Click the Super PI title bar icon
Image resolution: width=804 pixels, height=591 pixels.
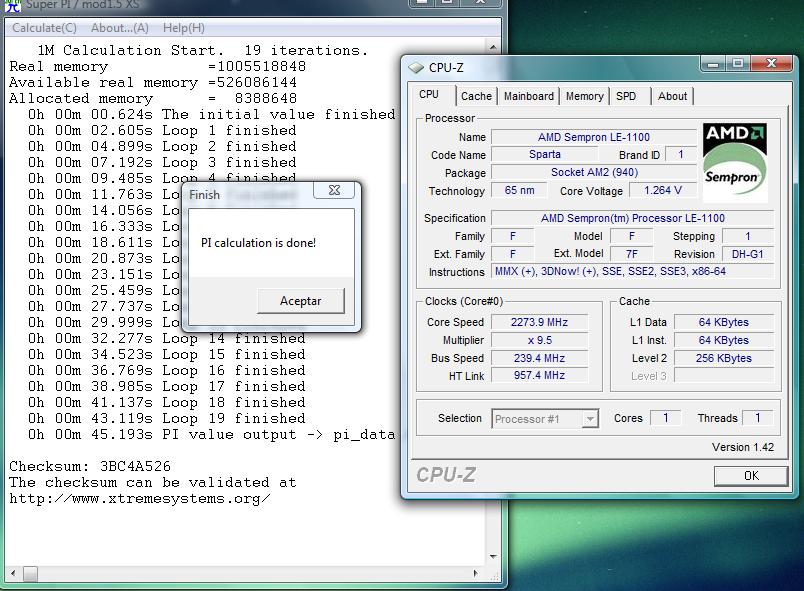[x=15, y=5]
